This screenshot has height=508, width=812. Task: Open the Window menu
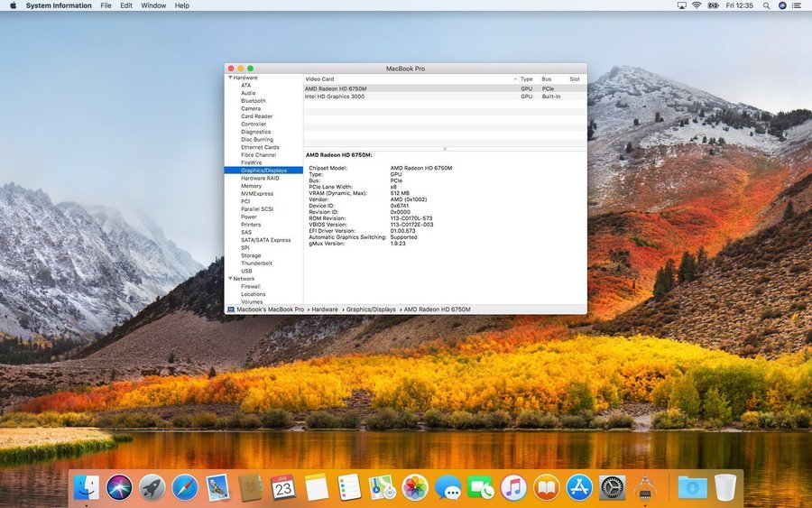tap(153, 5)
